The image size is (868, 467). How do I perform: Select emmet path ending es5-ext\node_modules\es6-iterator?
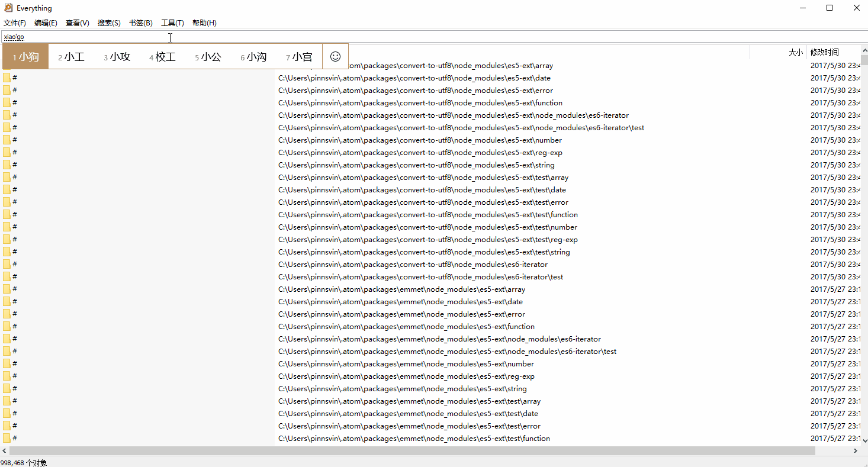pyautogui.click(x=439, y=339)
